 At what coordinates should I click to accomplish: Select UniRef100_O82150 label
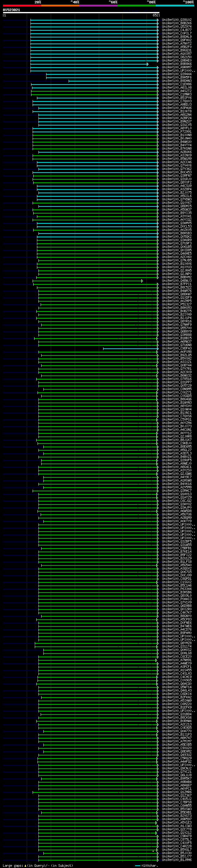(x=177, y=57)
